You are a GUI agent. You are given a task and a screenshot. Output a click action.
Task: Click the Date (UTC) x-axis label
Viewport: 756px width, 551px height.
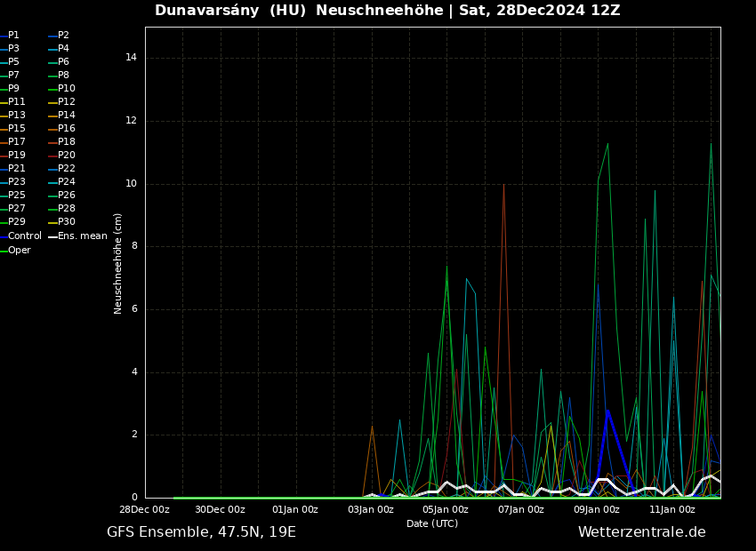click(x=432, y=523)
